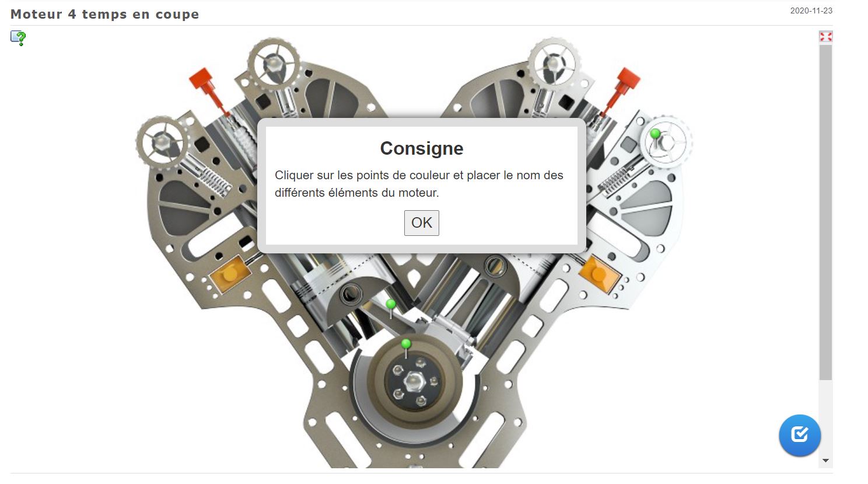Click the blue check validation button
The image size is (868, 484).
[800, 435]
